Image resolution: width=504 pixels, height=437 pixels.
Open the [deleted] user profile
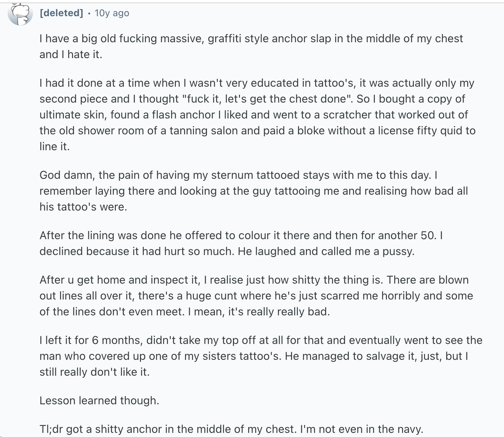pos(61,13)
